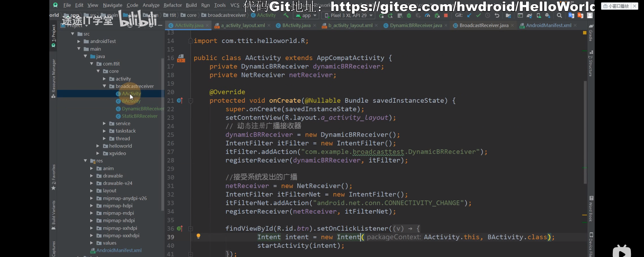Screen dimensions: 644x257
Task: Close the b_activity_layout.xml tab
Action: 376,25
